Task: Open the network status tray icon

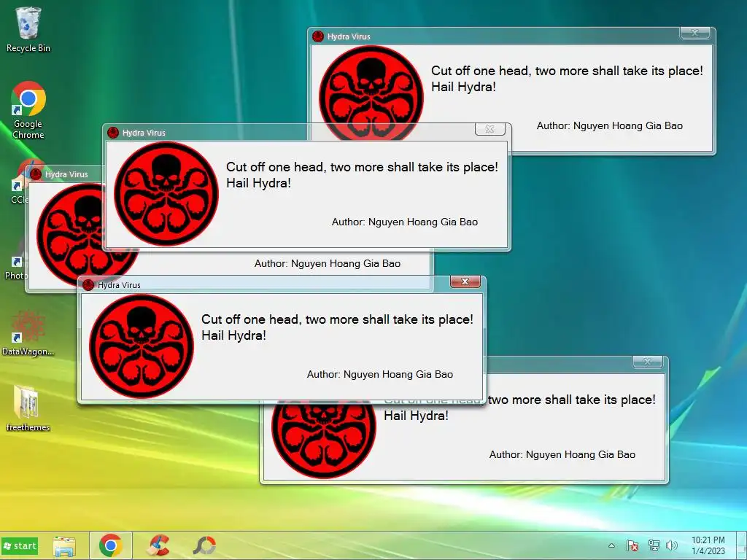Action: 654,545
